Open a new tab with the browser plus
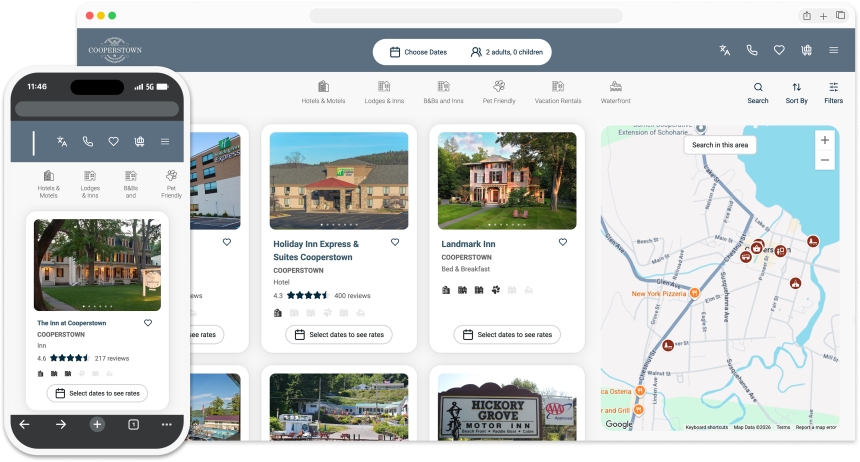The image size is (860, 462). click(x=823, y=16)
